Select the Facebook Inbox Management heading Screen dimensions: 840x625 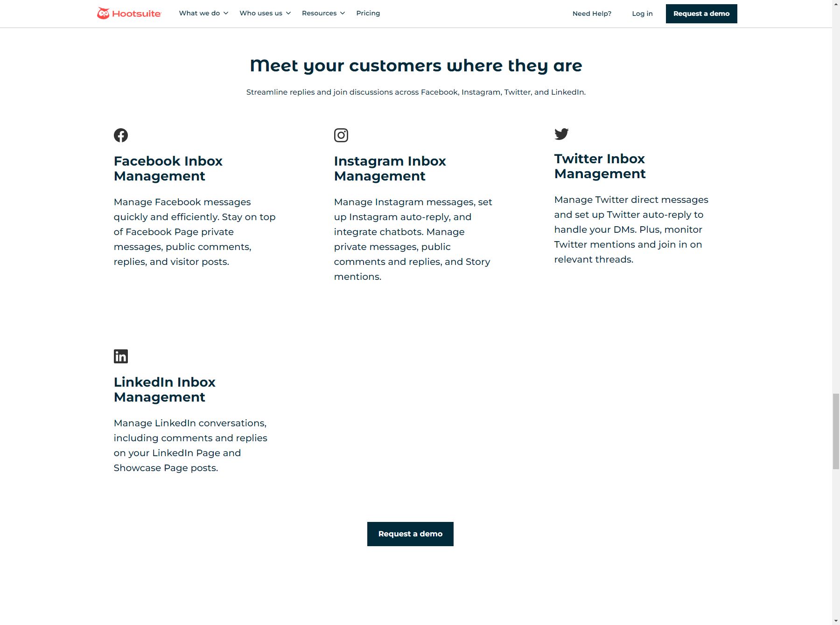click(x=168, y=168)
